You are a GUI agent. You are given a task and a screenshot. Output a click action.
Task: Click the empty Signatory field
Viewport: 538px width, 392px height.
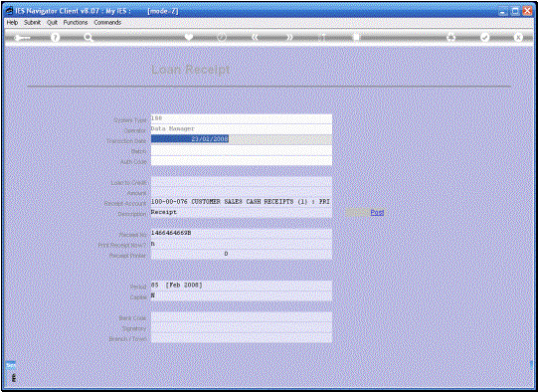242,327
